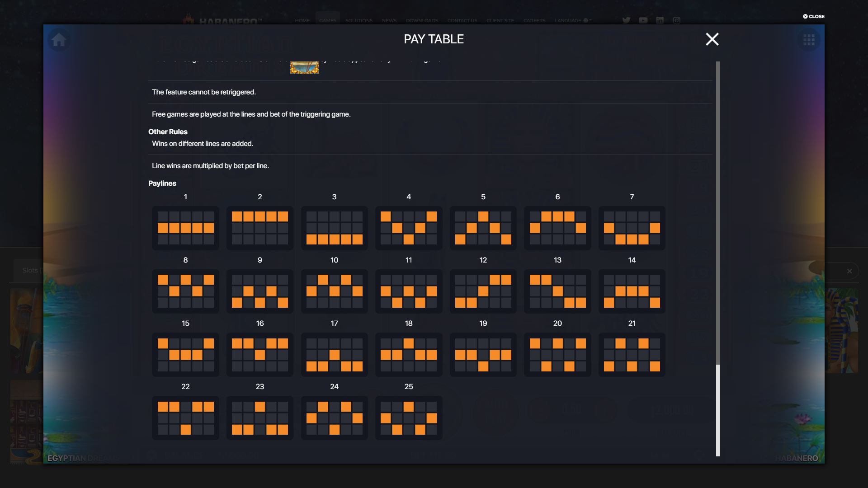Go to the Games menu item
Screen dimensions: 868x488
tap(327, 20)
